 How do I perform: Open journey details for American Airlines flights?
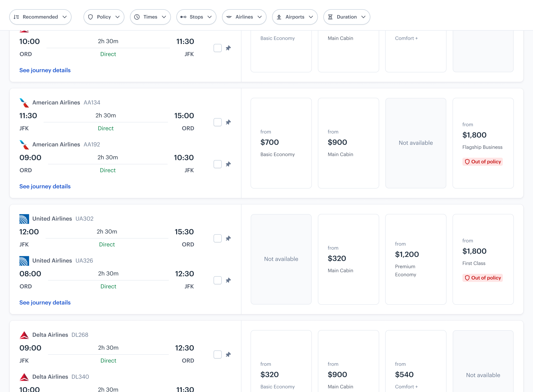pos(45,186)
